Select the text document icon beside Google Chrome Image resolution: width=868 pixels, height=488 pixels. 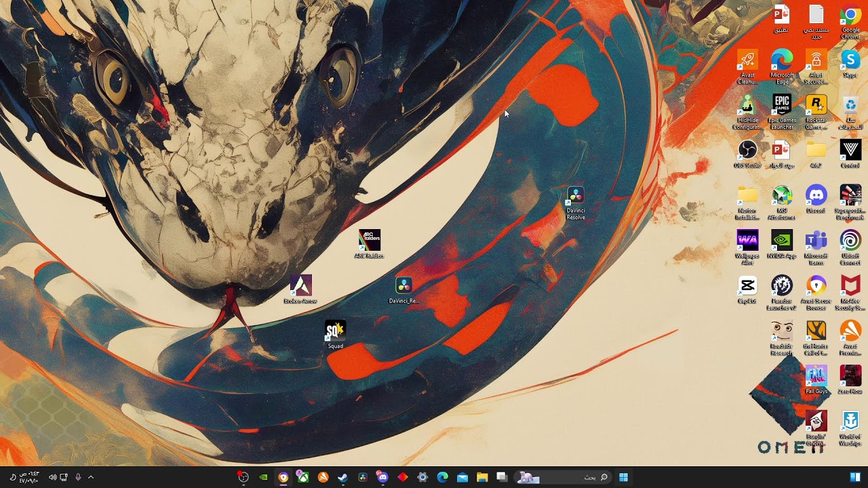816,22
